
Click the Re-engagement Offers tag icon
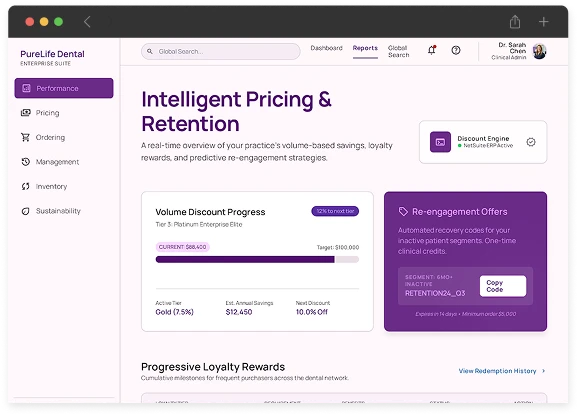(403, 212)
